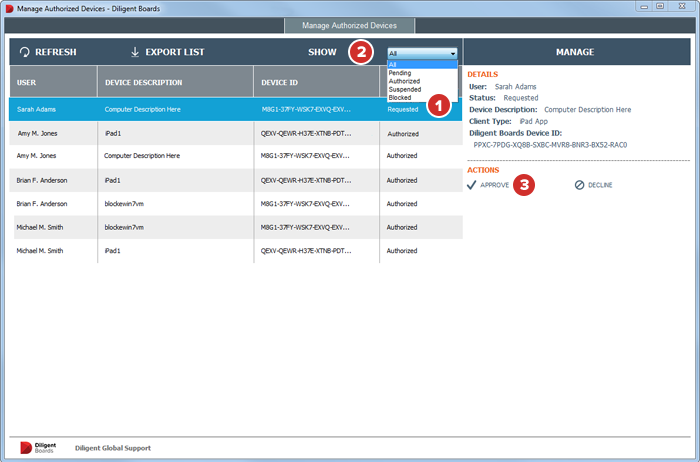Click the REFRESH button label
The height and width of the screenshot is (462, 700).
(x=56, y=52)
